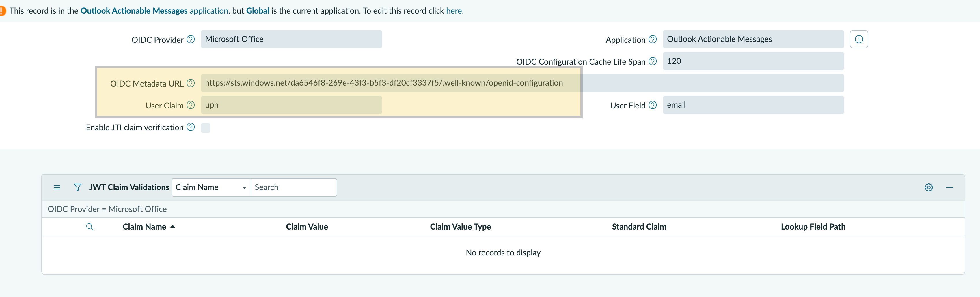980x297 pixels.
Task: Click the Cache Life Span field showing 120
Action: tap(753, 61)
